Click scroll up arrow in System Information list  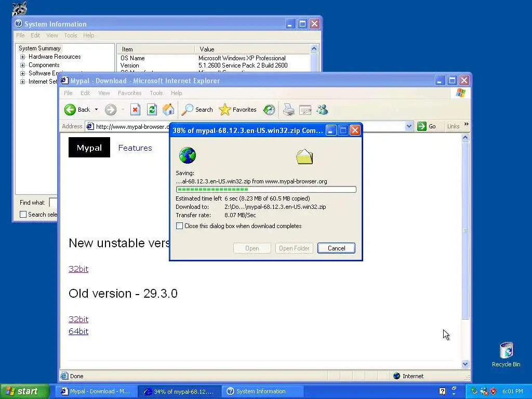[x=314, y=48]
